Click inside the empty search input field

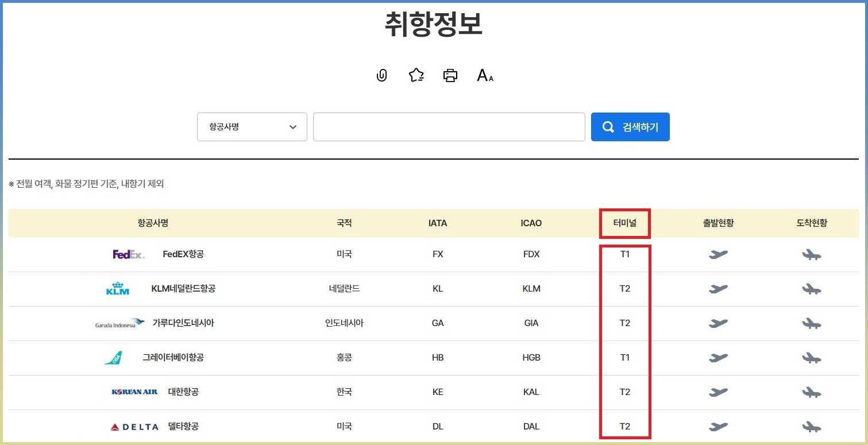(x=449, y=127)
